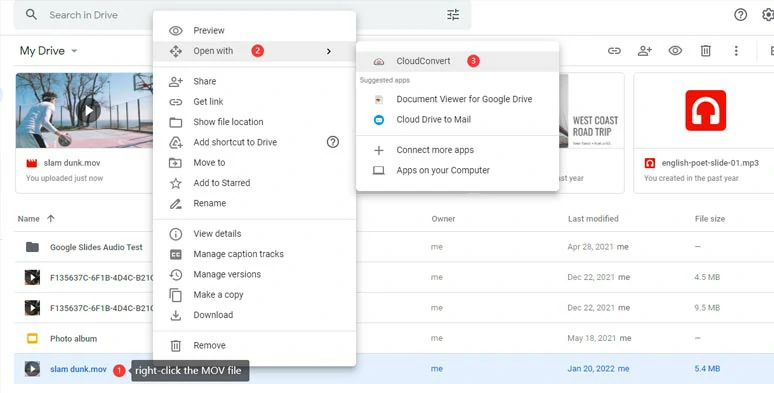Sort by Last modified column
The image size is (774, 393).
tap(593, 219)
